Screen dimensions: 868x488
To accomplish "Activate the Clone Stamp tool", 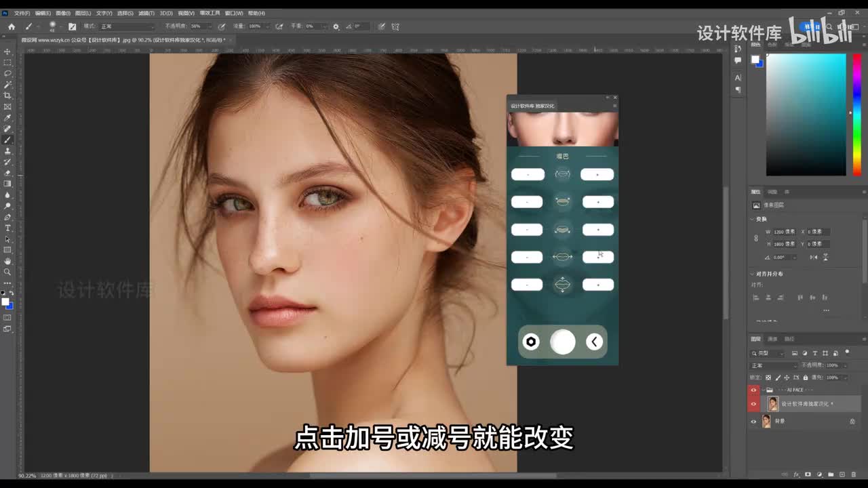I will [7, 151].
